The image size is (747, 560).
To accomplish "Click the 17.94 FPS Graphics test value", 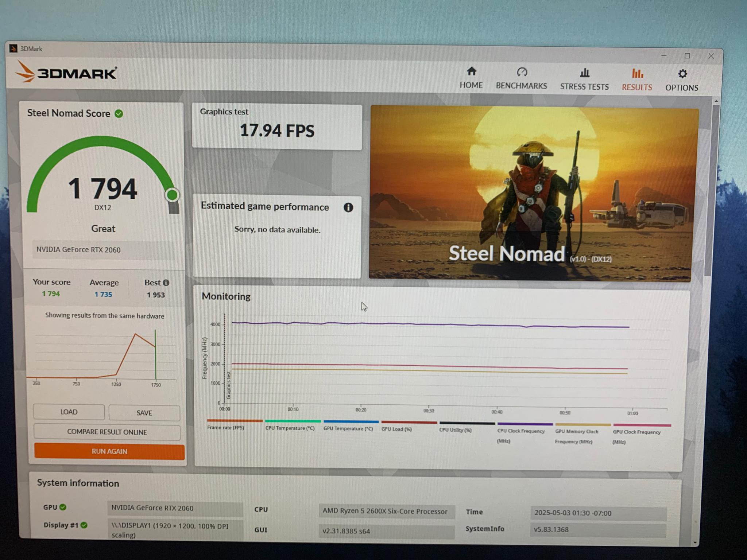I will click(x=277, y=131).
